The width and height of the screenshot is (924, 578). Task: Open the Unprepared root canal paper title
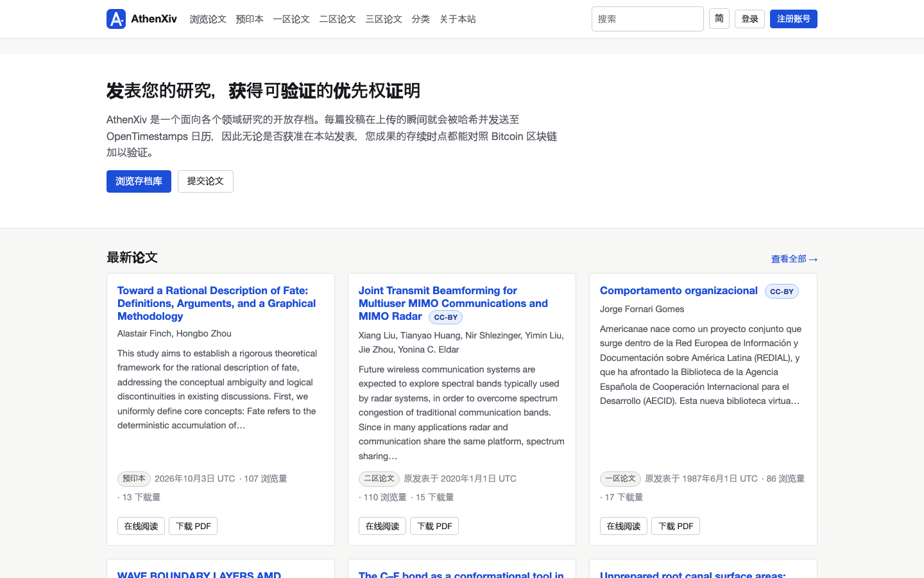point(693,574)
